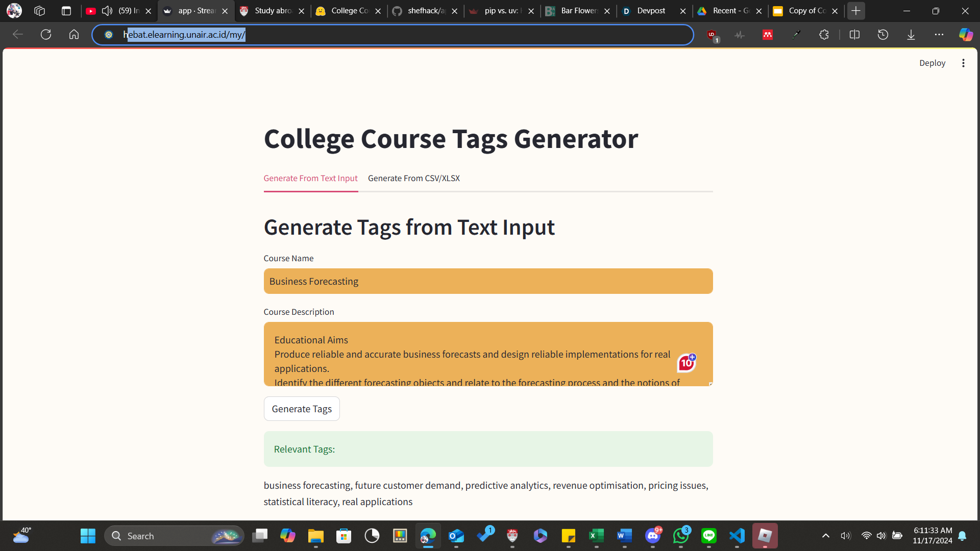The width and height of the screenshot is (980, 551).
Task: Click the Deploy button
Action: click(x=932, y=63)
